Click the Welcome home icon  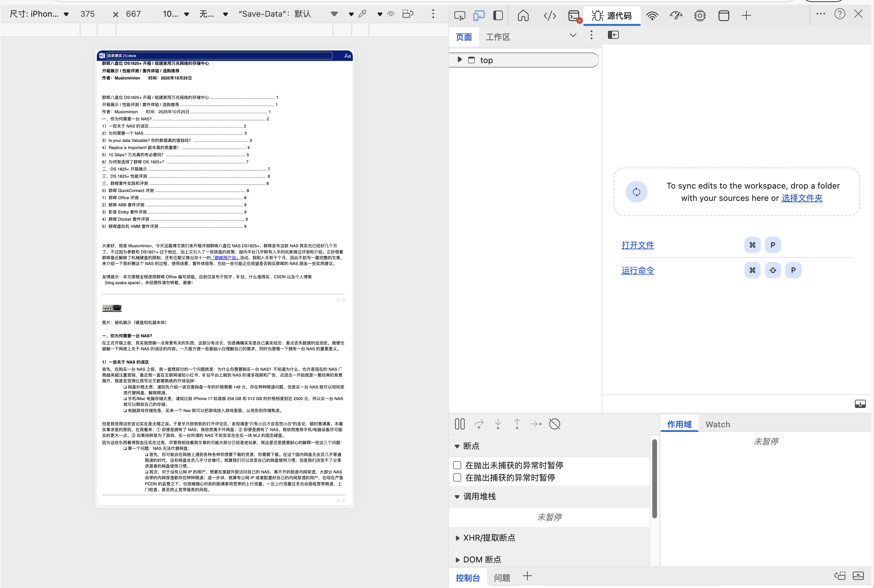(523, 15)
